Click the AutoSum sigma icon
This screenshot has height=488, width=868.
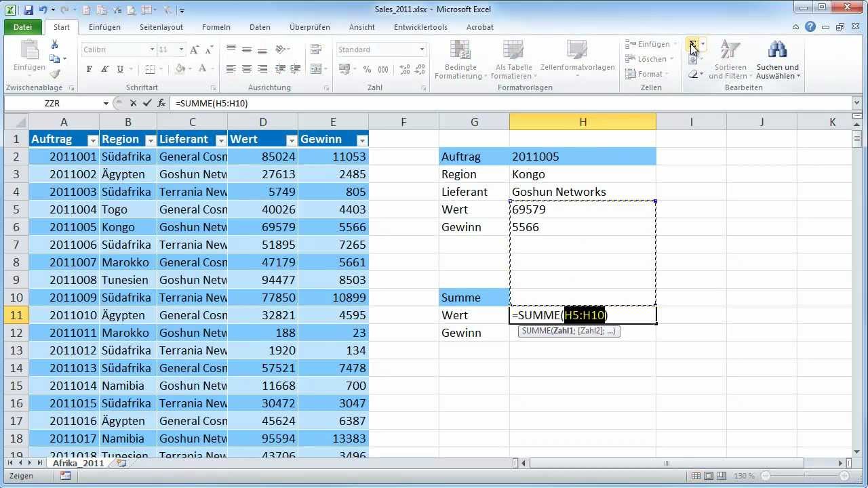(692, 44)
